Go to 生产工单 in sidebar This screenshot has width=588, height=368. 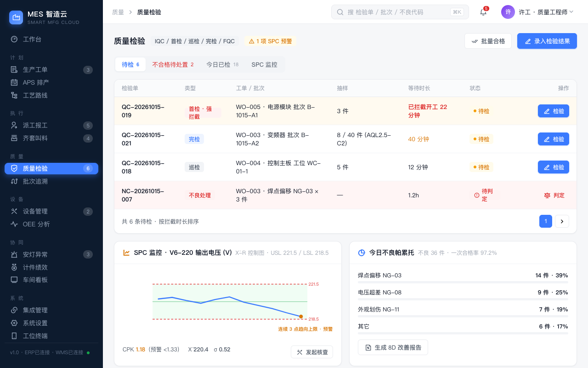51,69
